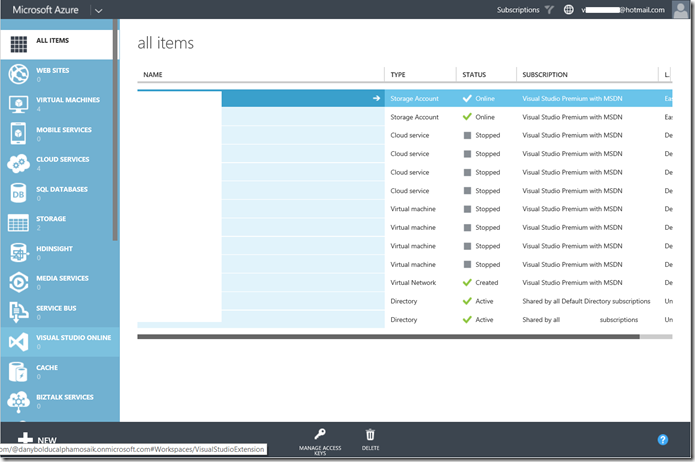This screenshot has height=462, width=695.
Task: Click the NEW button label
Action: 47,440
